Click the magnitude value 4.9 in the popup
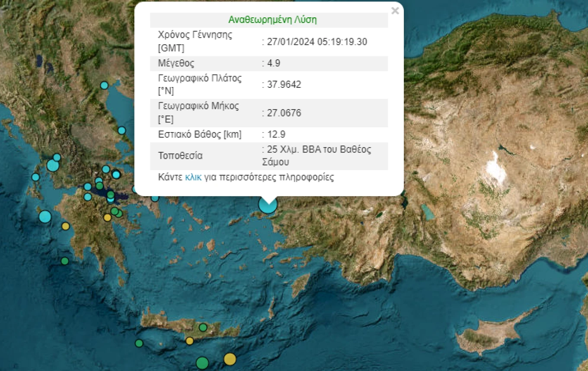The image size is (588, 371). [x=273, y=63]
